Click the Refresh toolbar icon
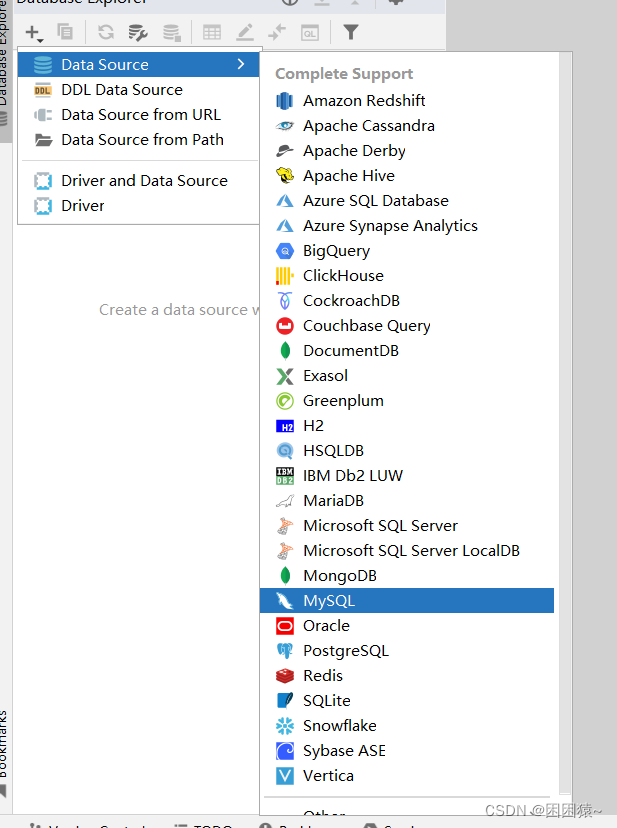The width and height of the screenshot is (617, 828). [106, 32]
